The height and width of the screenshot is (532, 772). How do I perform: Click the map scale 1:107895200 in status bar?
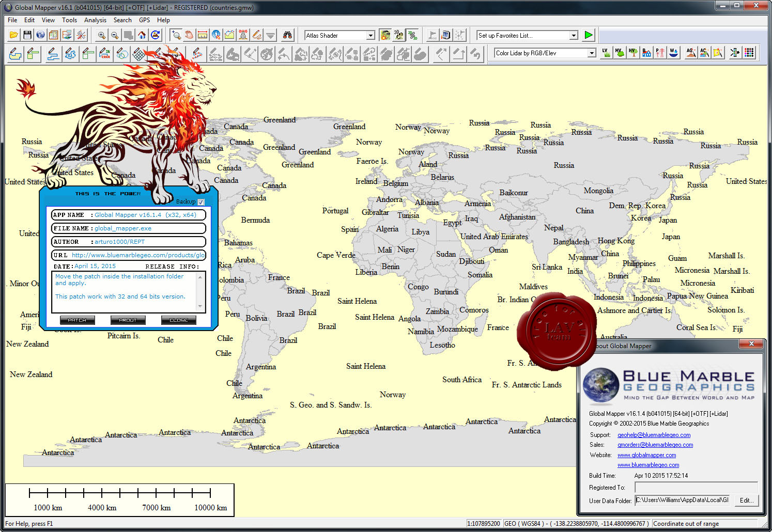pos(484,524)
